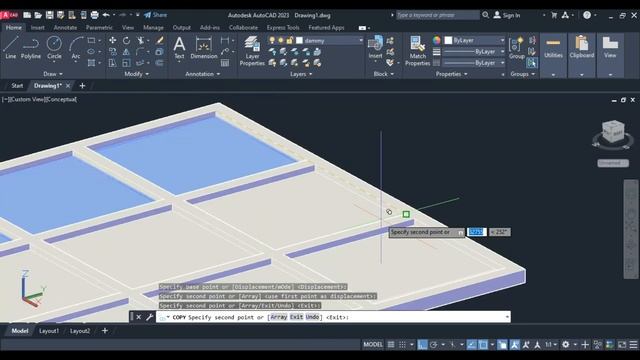This screenshot has width=640, height=360.
Task: Click the Workspace Switching gear icon
Action: click(565, 344)
